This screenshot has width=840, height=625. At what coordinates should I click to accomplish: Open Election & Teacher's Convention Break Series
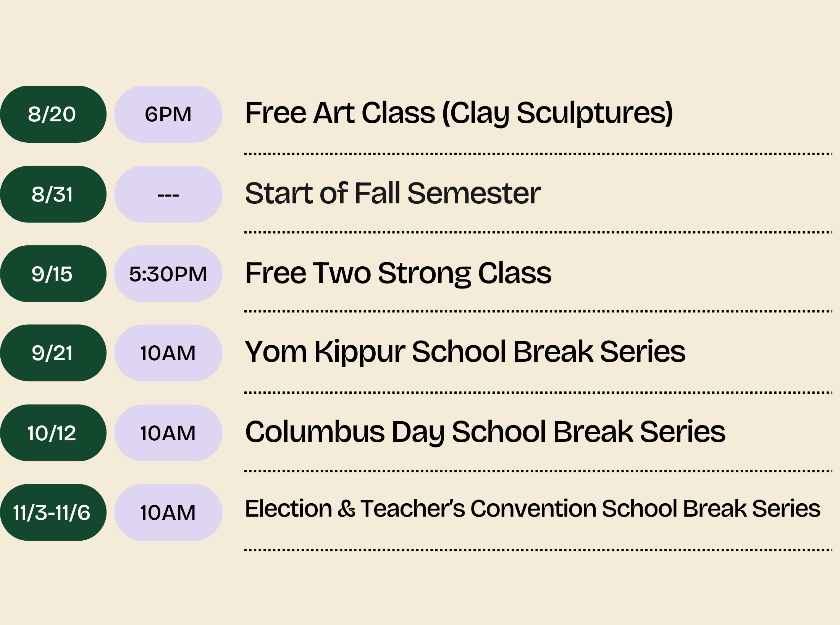[x=533, y=509]
